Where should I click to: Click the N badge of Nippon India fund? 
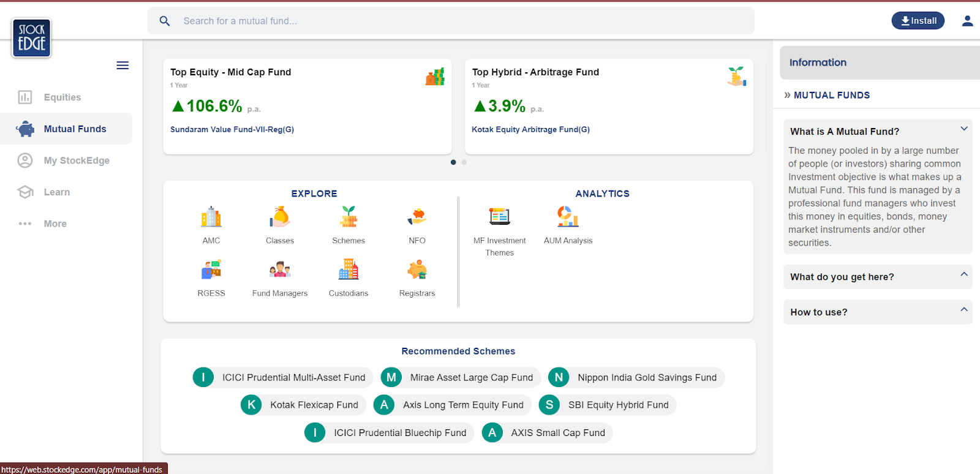coord(559,377)
